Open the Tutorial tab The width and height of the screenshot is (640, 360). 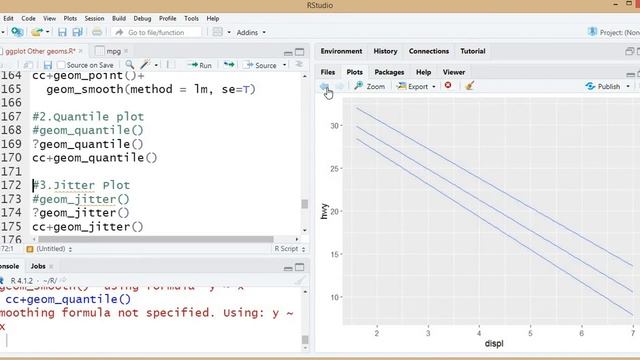point(473,51)
